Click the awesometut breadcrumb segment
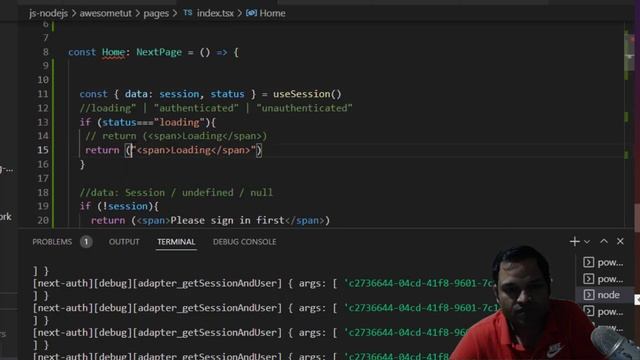 coord(106,13)
